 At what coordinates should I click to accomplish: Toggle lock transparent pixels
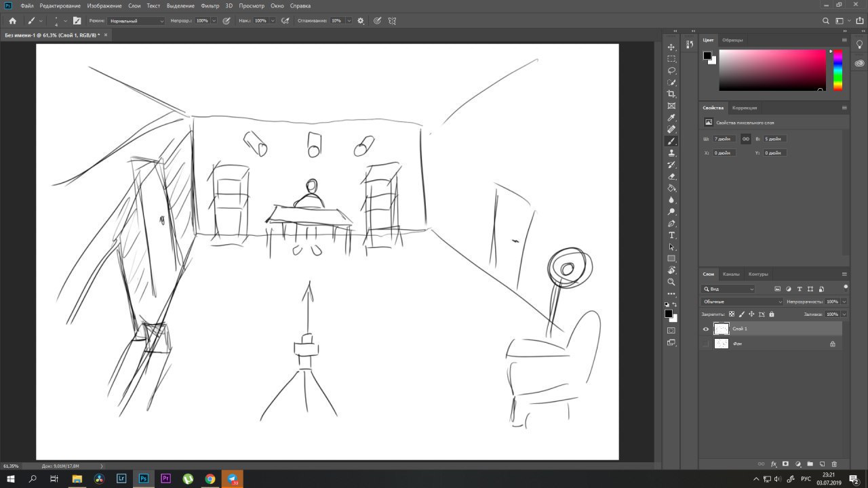731,314
